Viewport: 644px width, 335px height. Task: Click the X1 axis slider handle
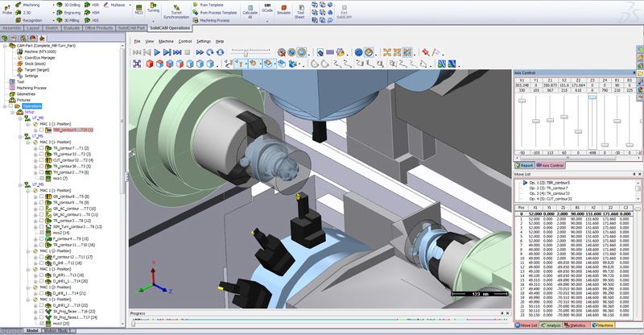(522, 101)
